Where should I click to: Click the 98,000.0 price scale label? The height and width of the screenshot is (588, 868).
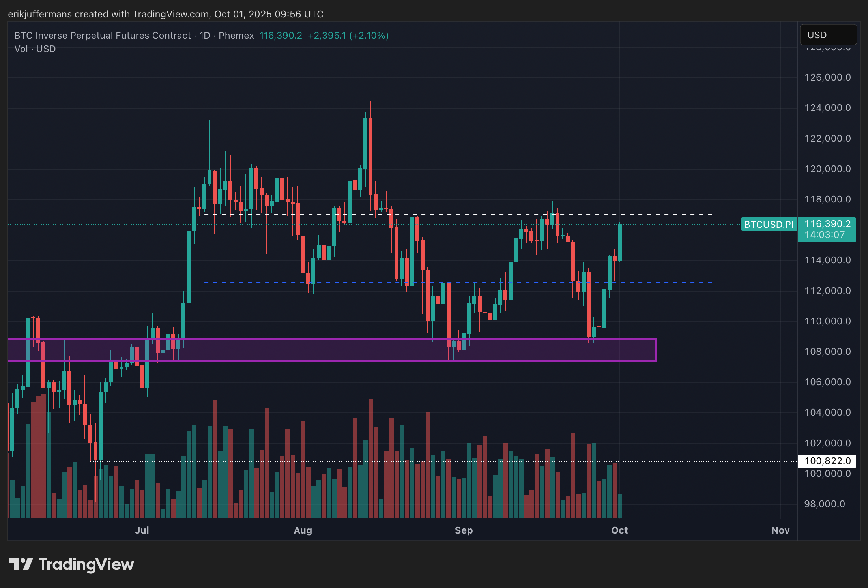pos(824,504)
